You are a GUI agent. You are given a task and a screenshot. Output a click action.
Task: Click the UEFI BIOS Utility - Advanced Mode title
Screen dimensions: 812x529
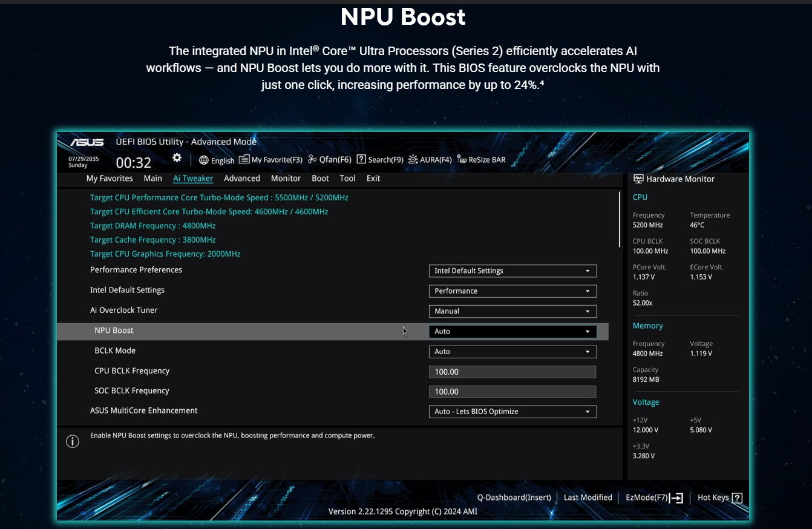click(186, 142)
